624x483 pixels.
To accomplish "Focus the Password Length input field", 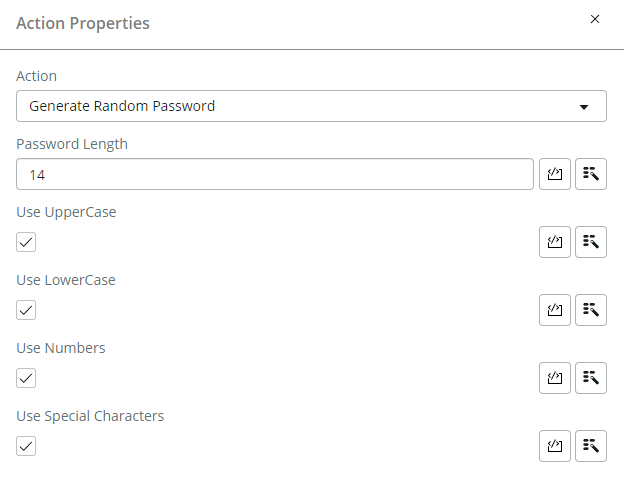I will (275, 174).
